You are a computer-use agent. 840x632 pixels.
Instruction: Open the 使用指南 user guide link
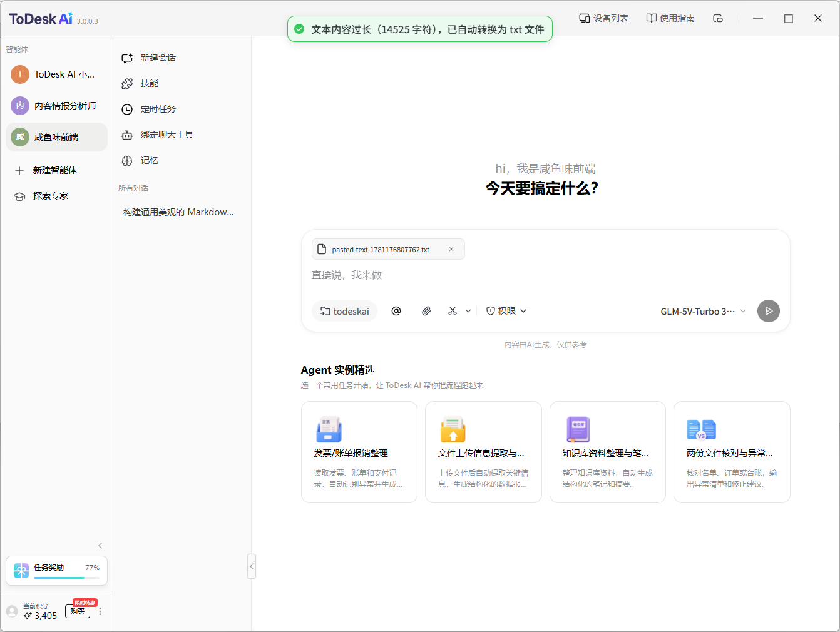click(670, 18)
